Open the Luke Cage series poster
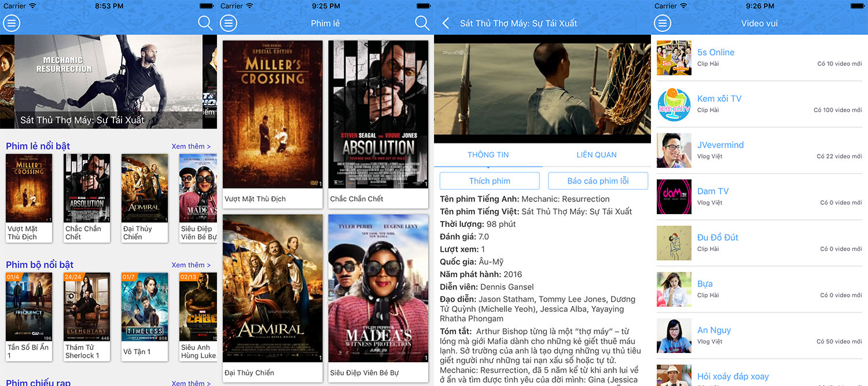This screenshot has width=868, height=386. (x=198, y=307)
